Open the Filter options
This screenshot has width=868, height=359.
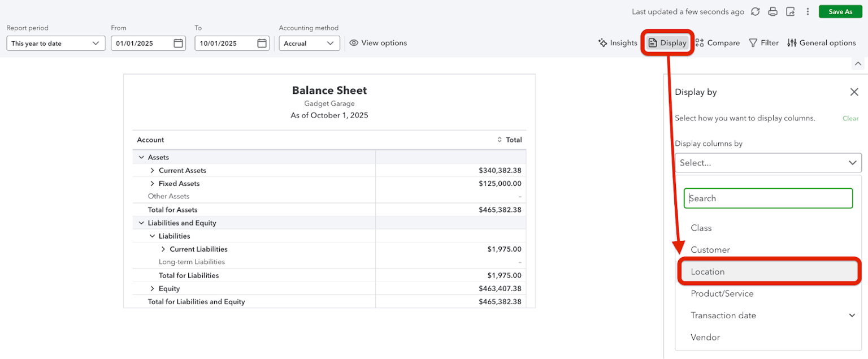[x=763, y=43]
